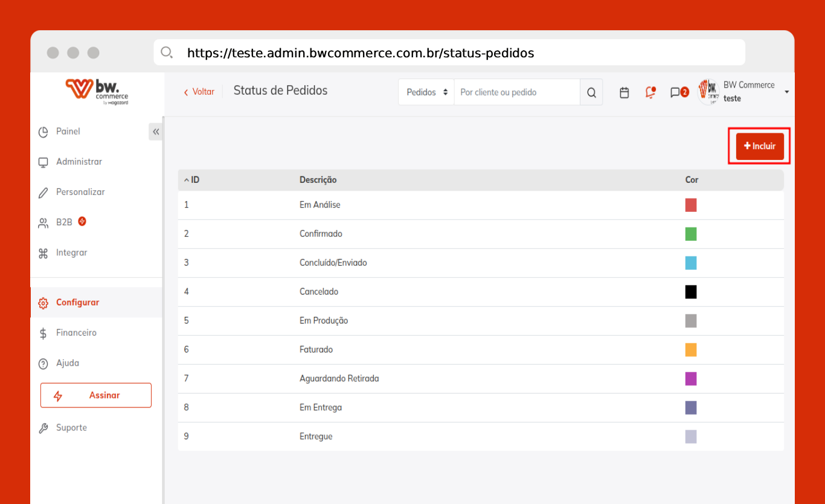
Task: Open the Configurar menu item
Action: [x=77, y=302]
